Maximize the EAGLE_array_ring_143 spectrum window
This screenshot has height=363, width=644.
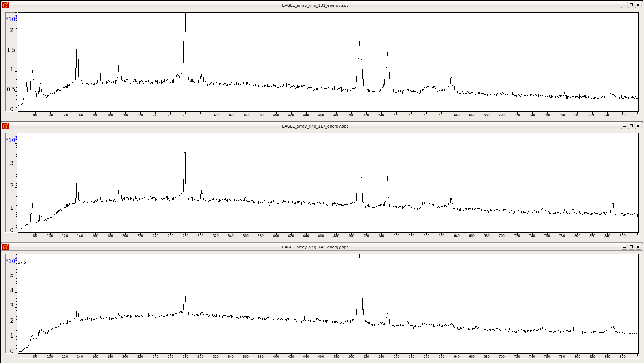click(631, 247)
